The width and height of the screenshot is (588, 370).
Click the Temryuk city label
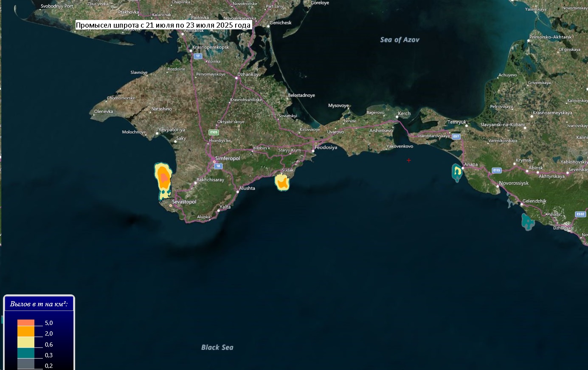(457, 122)
